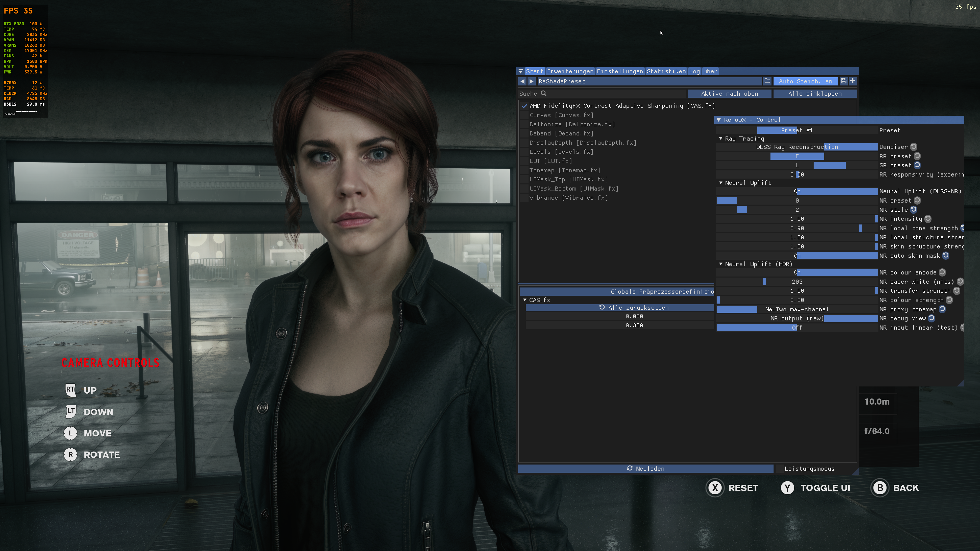980x551 pixels.
Task: Click the Globale Präprozessordefinitionen button
Action: click(x=617, y=292)
